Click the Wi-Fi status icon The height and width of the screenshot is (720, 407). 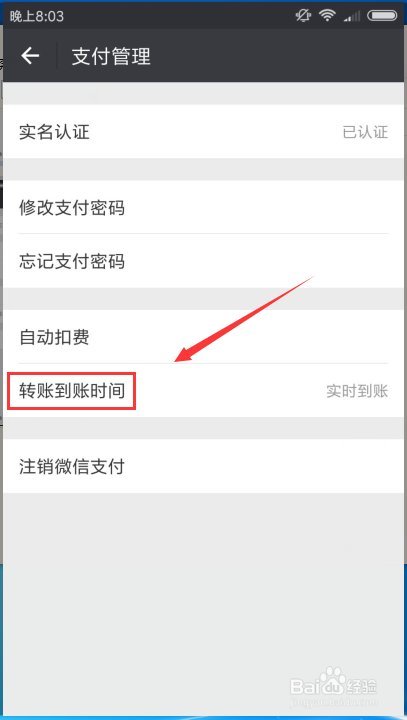tap(328, 16)
